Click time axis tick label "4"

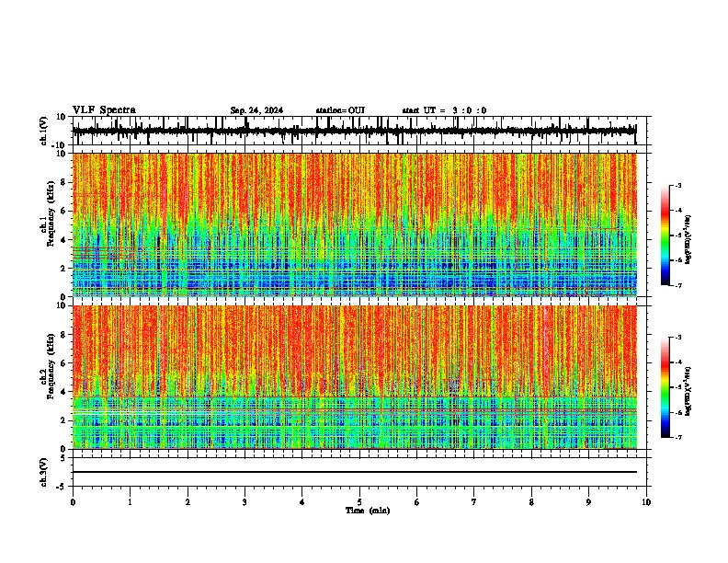tap(302, 502)
